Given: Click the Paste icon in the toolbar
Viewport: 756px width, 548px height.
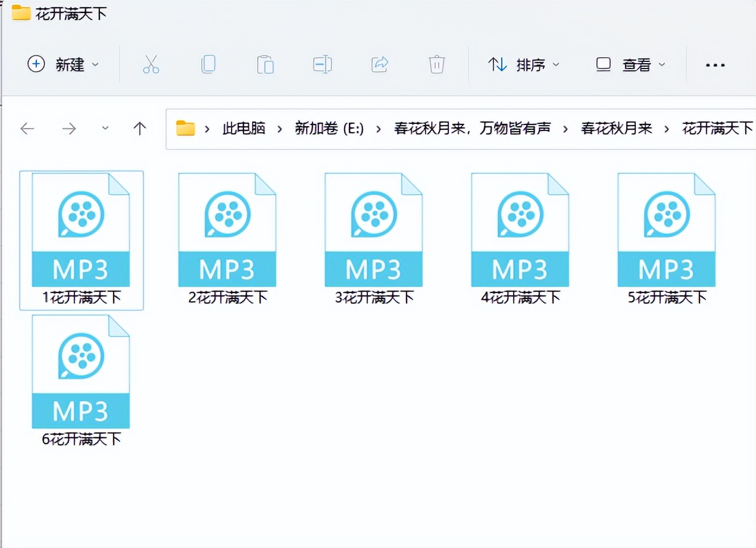Looking at the screenshot, I should tap(265, 64).
